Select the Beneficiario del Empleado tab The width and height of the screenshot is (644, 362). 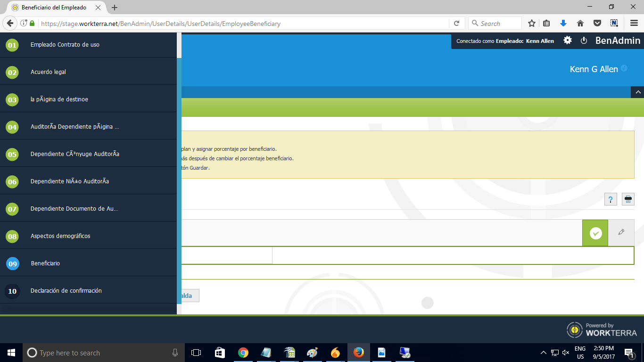point(57,8)
